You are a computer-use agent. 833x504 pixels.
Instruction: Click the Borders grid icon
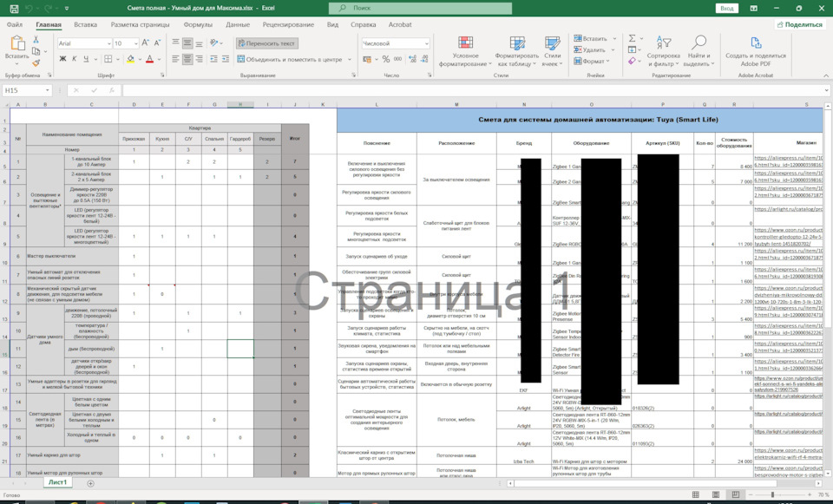108,59
